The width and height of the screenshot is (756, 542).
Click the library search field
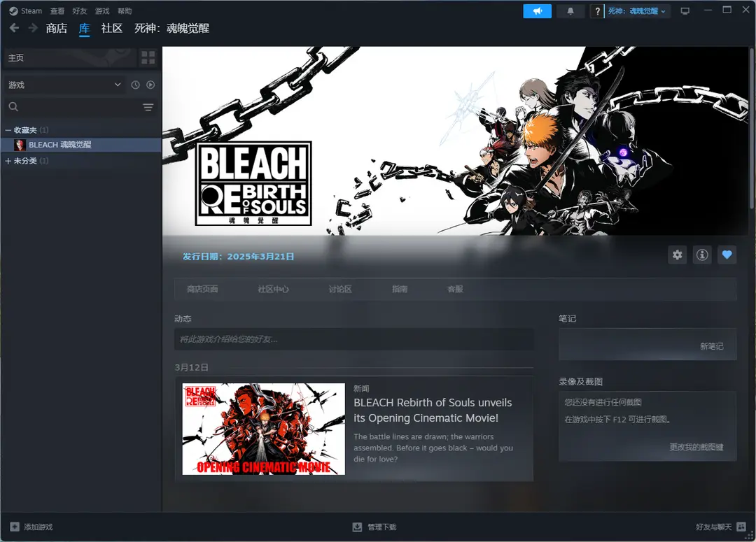80,107
